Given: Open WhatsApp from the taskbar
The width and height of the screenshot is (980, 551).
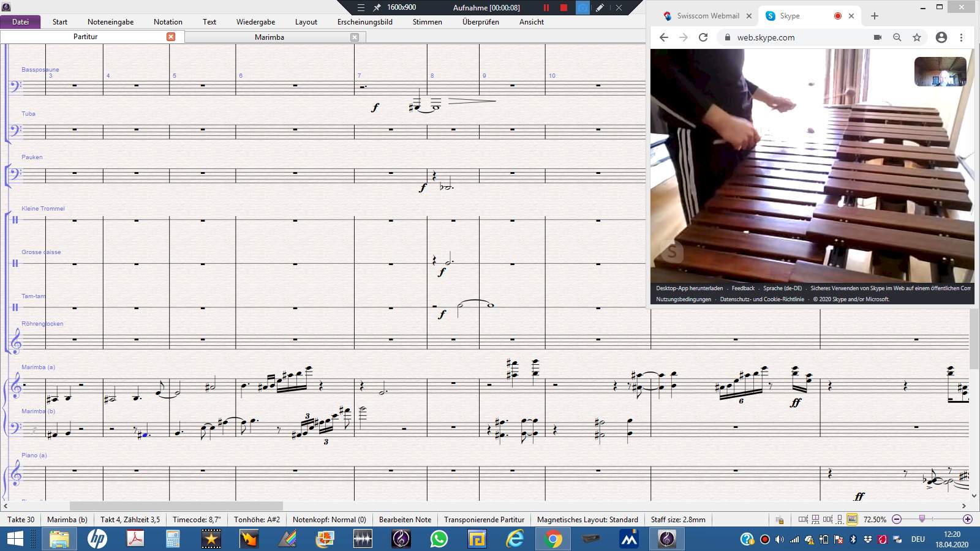Looking at the screenshot, I should [x=439, y=539].
